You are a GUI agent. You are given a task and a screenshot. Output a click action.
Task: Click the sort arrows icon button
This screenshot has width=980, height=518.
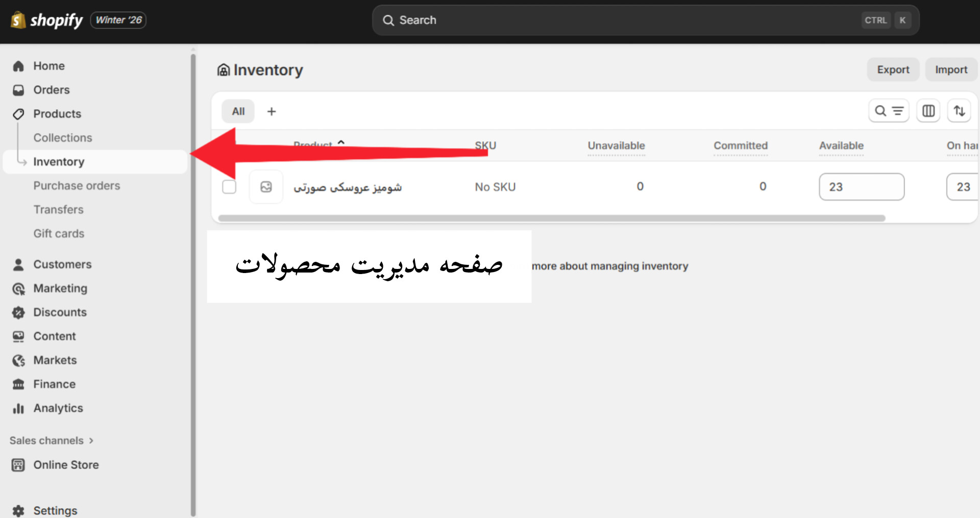[959, 111]
